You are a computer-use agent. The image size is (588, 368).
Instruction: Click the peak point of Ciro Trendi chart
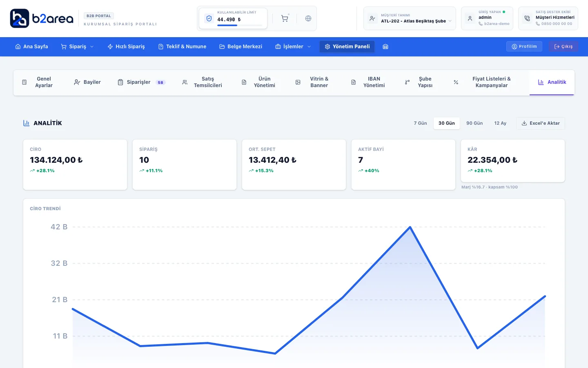410,227
